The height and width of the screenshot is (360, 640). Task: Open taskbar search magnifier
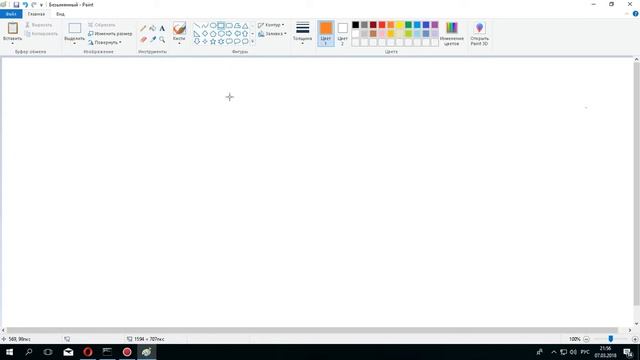pyautogui.click(x=29, y=352)
